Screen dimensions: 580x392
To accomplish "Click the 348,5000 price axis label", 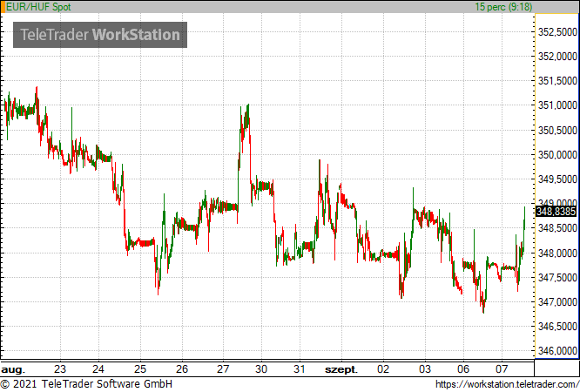I will [557, 228].
